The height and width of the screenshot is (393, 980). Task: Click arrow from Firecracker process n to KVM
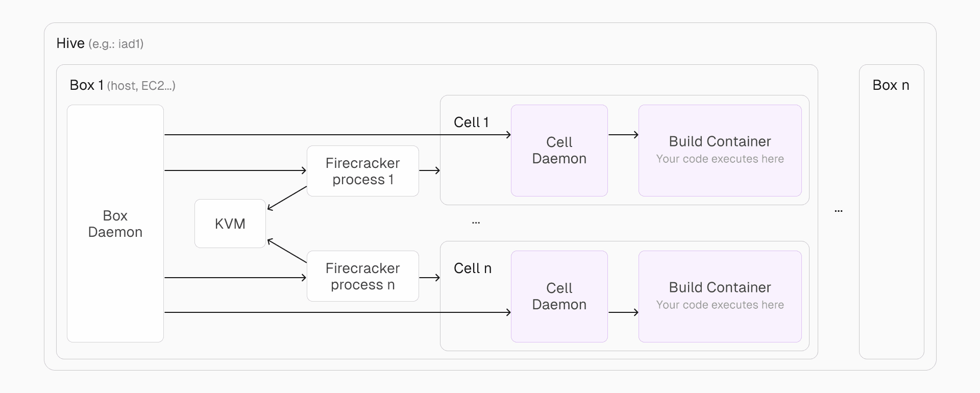click(x=287, y=251)
